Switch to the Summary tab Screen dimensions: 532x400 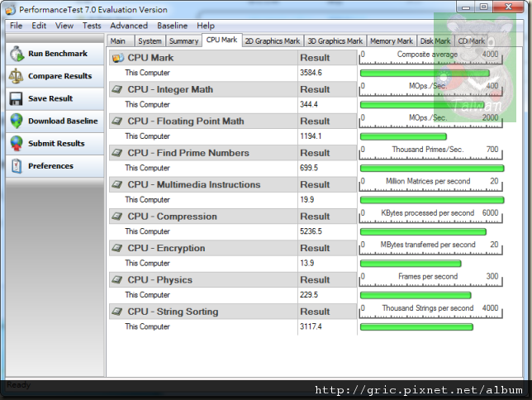pos(183,41)
